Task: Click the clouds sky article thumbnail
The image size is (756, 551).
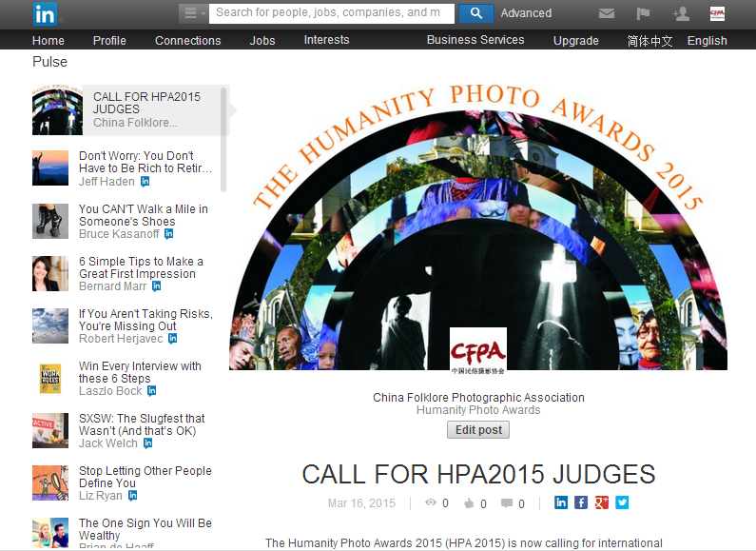Action: coord(50,325)
